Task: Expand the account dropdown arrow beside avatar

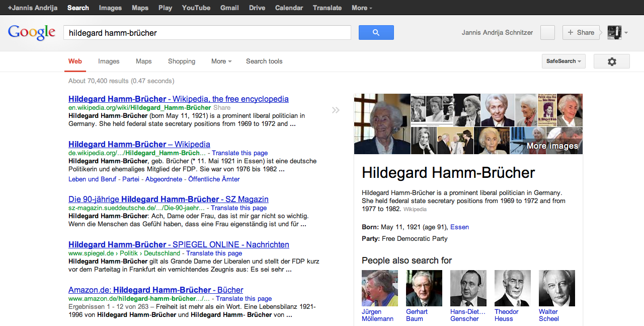Action: (x=626, y=33)
